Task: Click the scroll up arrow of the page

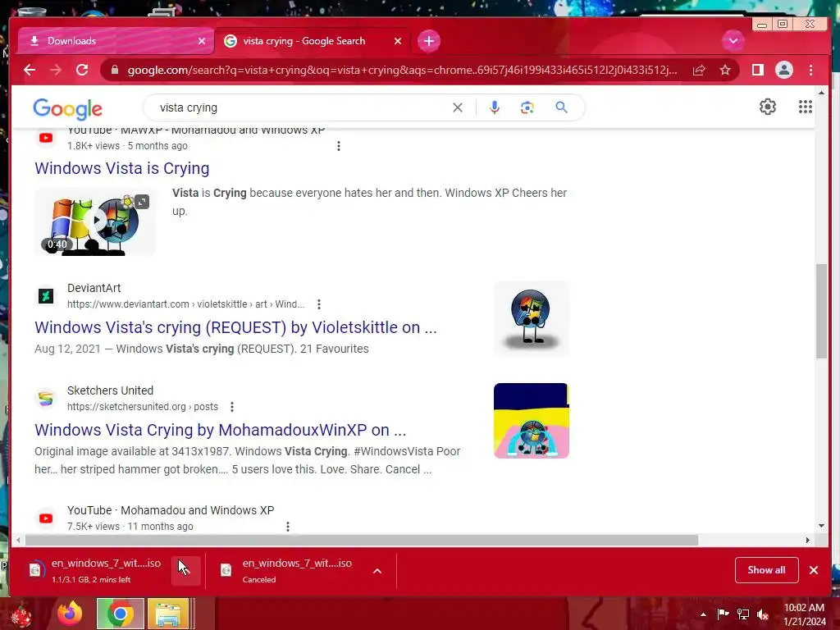Action: [821, 94]
